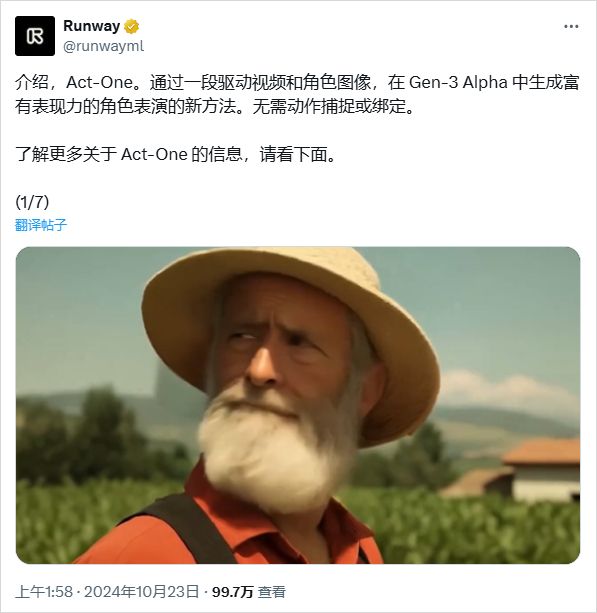The height and width of the screenshot is (613, 597).
Task: Open the three-dot more options menu
Action: (x=571, y=27)
